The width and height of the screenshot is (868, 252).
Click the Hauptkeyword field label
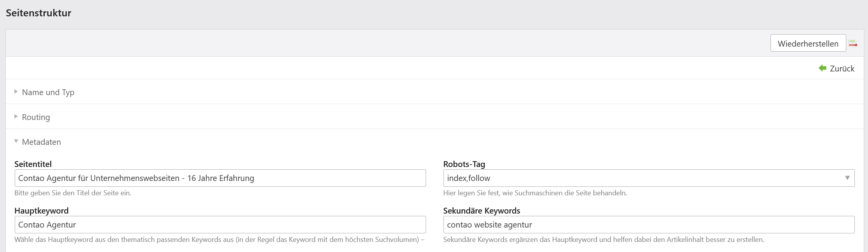pos(42,210)
